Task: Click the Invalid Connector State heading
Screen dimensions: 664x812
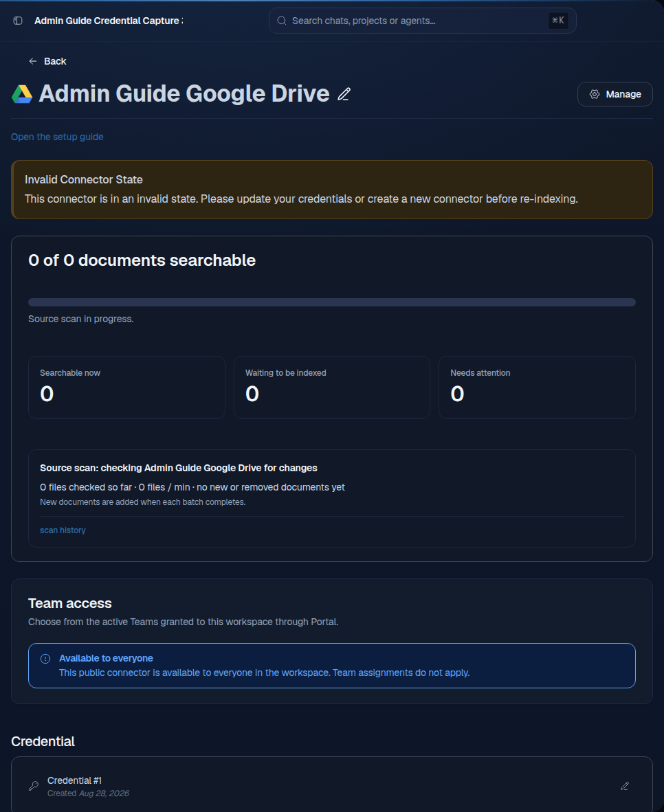Action: click(x=83, y=180)
